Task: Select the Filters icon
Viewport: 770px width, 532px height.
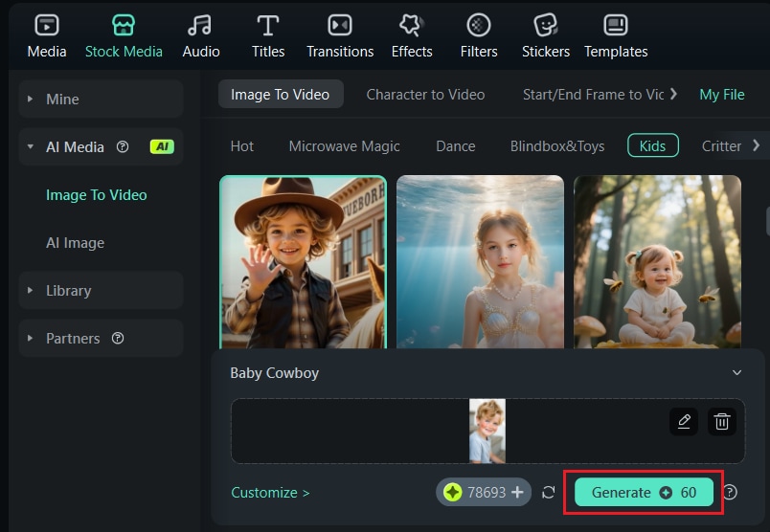Action: pos(478,25)
